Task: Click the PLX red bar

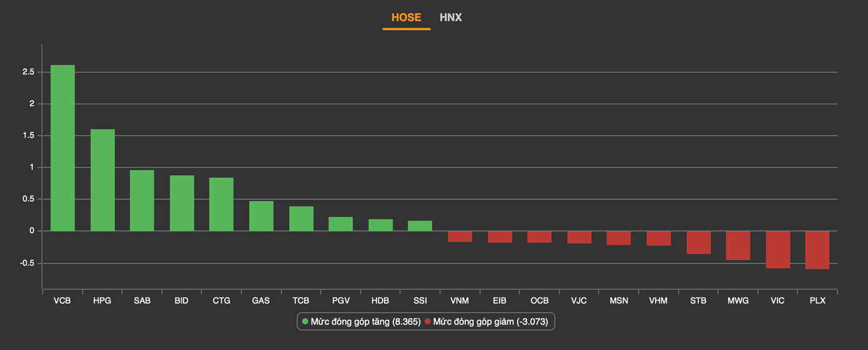Action: point(817,250)
